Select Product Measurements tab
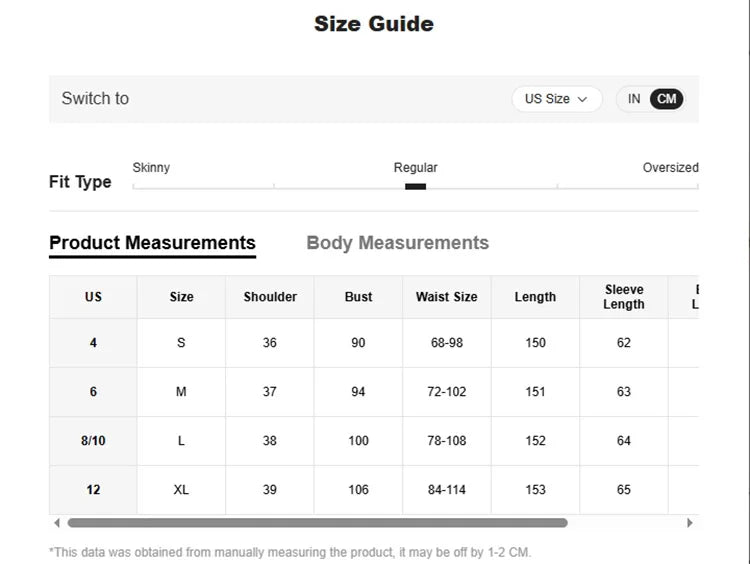 point(152,243)
